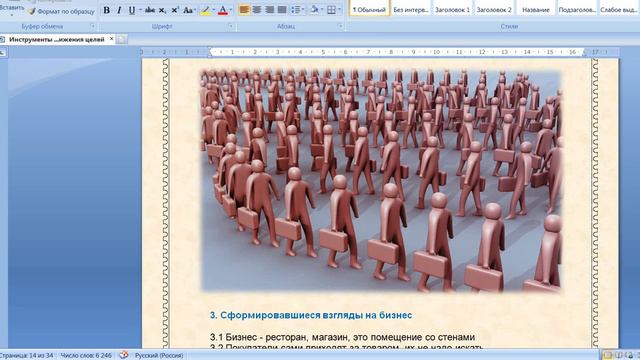This screenshot has width=640, height=360.
Task: Click the horizontal ruler
Action: (380, 52)
